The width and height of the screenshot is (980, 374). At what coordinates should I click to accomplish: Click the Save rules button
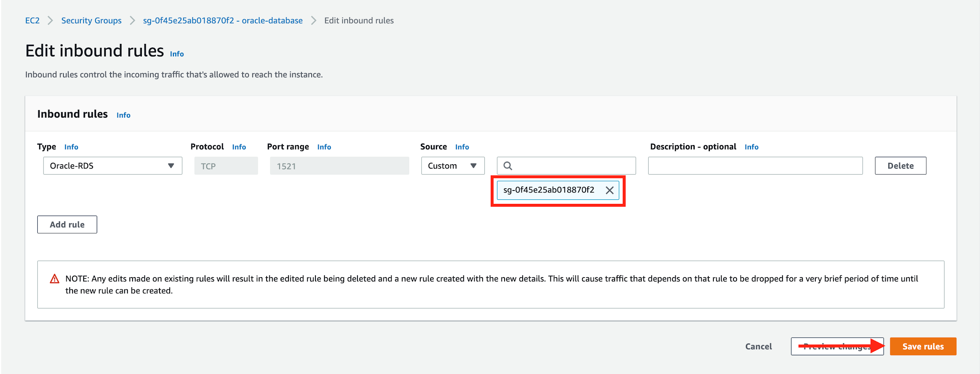click(x=923, y=346)
